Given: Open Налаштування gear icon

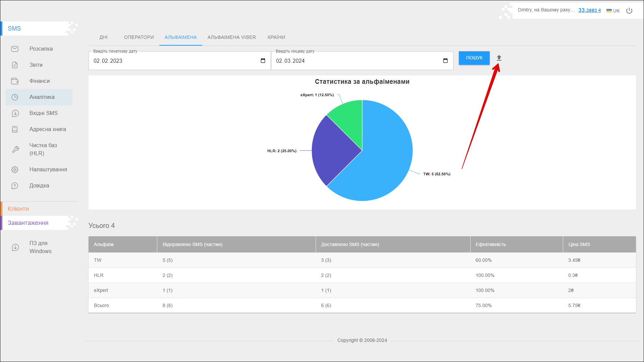Looking at the screenshot, I should pos(15,170).
